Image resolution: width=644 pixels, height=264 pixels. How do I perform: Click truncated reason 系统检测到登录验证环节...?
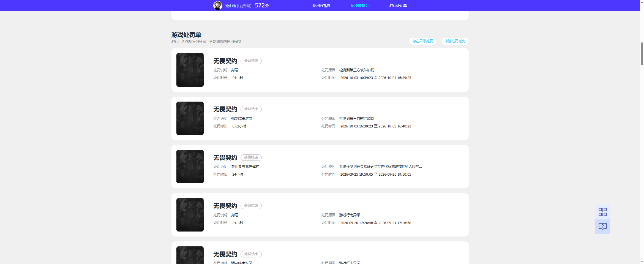(x=380, y=167)
